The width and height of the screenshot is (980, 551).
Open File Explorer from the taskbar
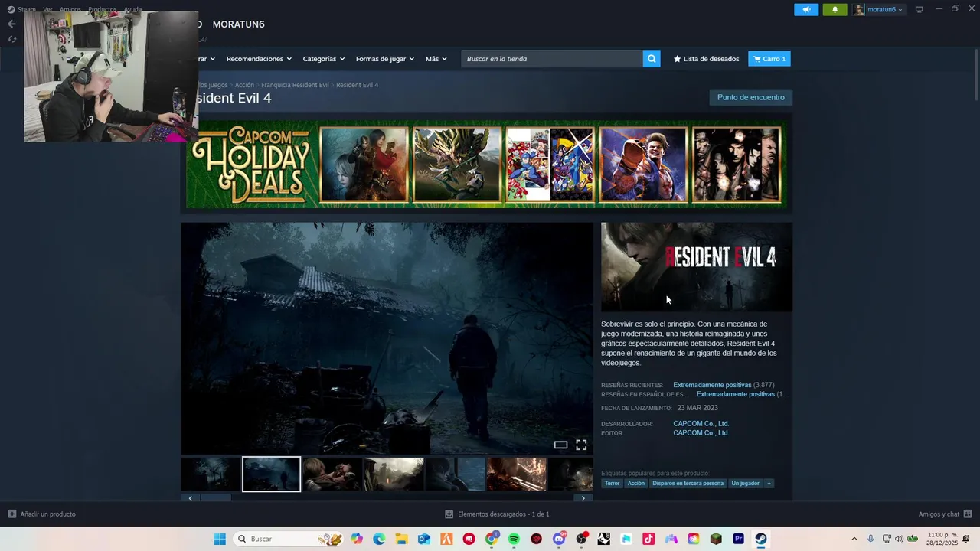click(401, 539)
